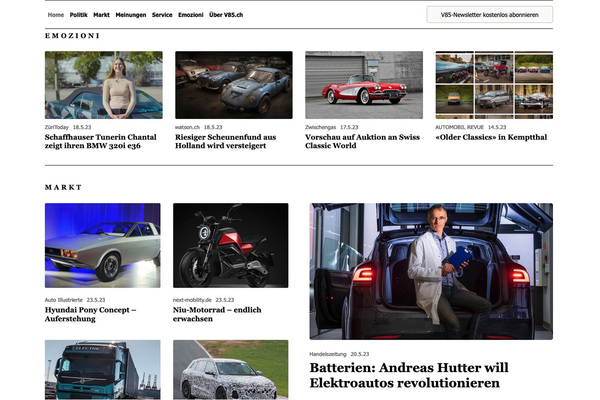Image resolution: width=600 pixels, height=400 pixels.
Task: Open the Schaffhauser Tunerin Chantal article headline
Action: click(x=101, y=141)
